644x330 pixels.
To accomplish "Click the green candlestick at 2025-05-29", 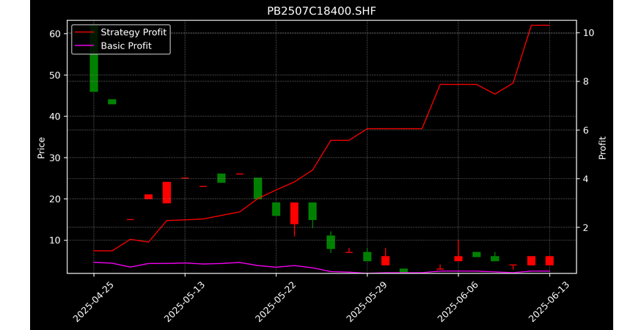I will 367,257.
